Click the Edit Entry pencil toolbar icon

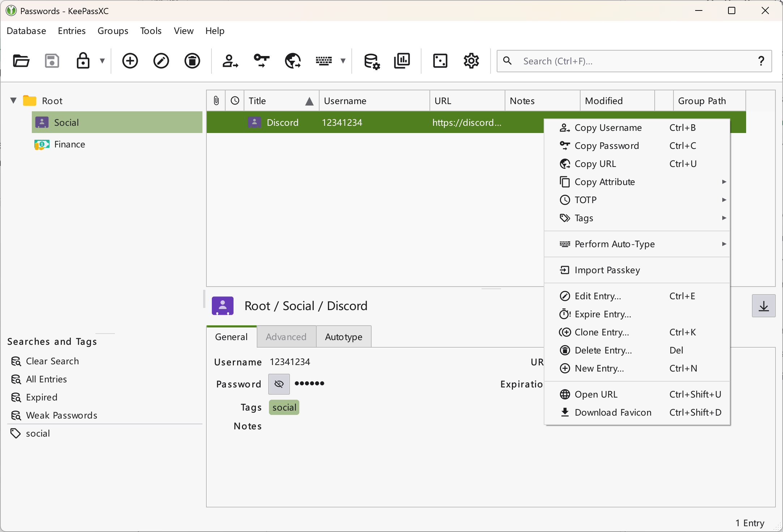pos(161,61)
